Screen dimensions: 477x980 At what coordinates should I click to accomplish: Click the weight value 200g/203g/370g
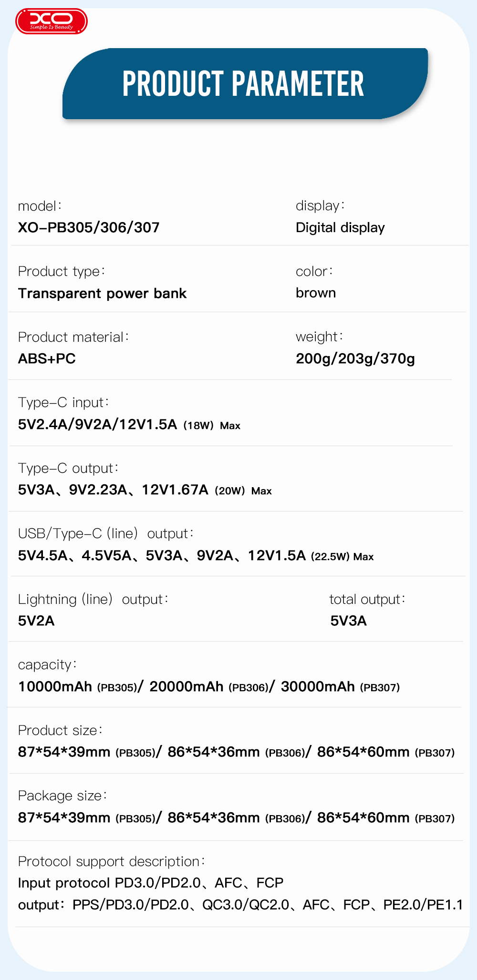(x=355, y=358)
